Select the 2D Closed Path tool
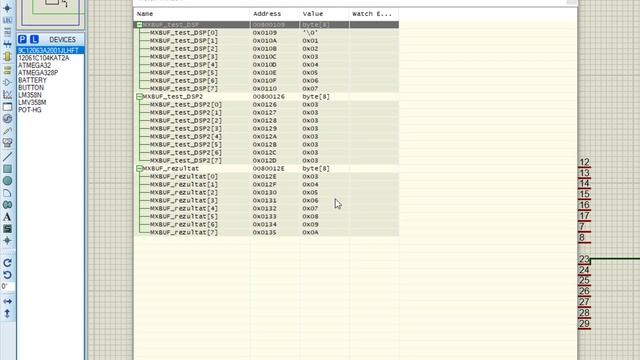 click(7, 205)
